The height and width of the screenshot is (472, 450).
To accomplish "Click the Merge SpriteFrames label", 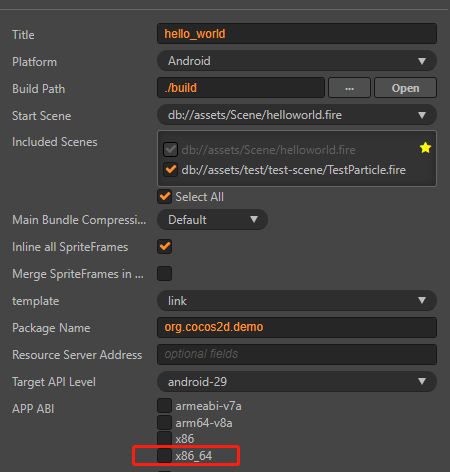I will tap(78, 274).
